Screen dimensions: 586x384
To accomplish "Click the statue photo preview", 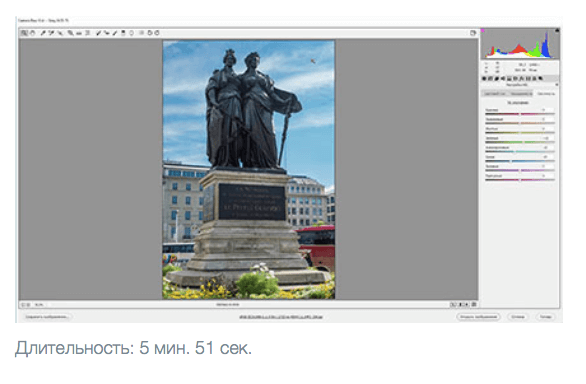I will (249, 169).
